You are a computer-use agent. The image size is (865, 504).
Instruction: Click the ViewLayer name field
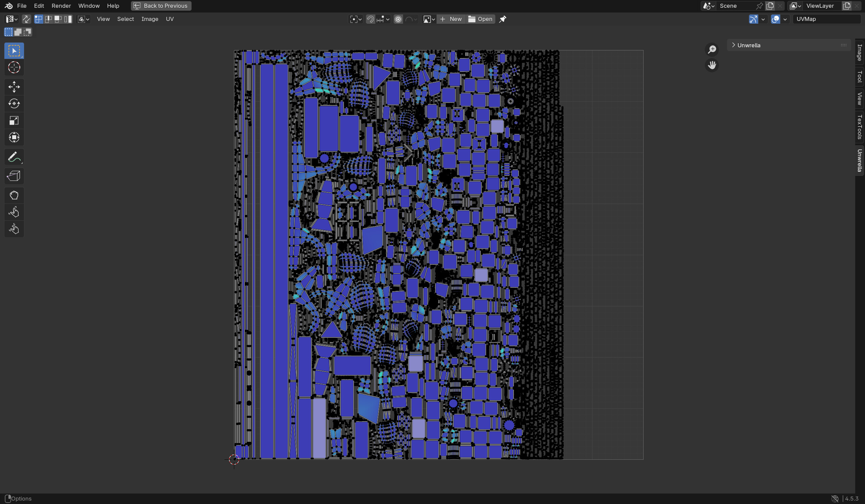[821, 6]
